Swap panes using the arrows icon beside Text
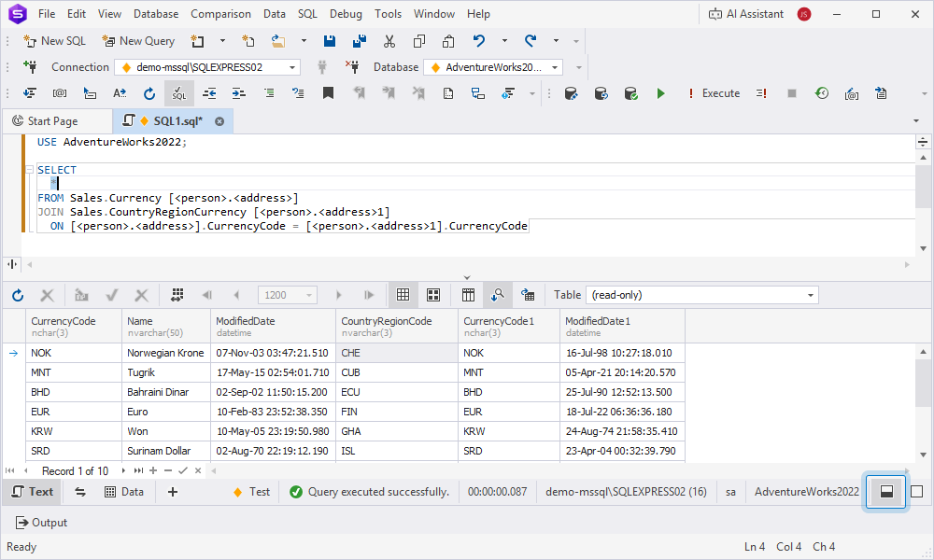The width and height of the screenshot is (934, 560). (80, 492)
